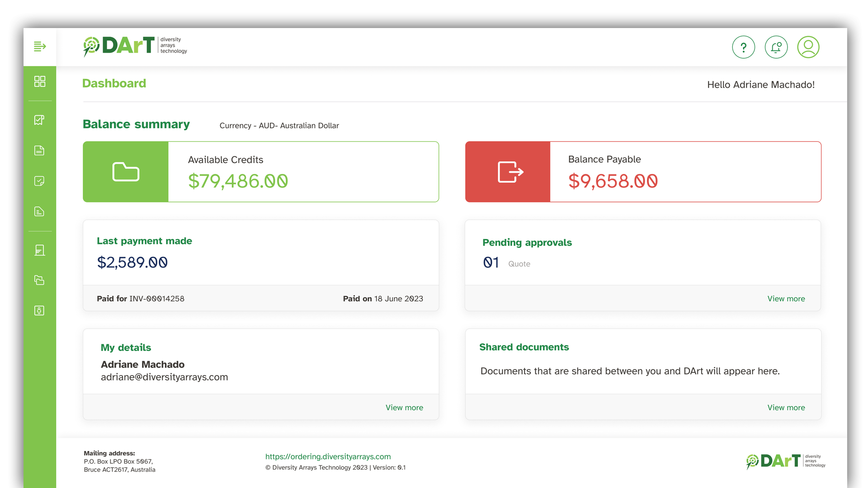
Task: Open the person badge sidebar icon
Action: point(39,310)
